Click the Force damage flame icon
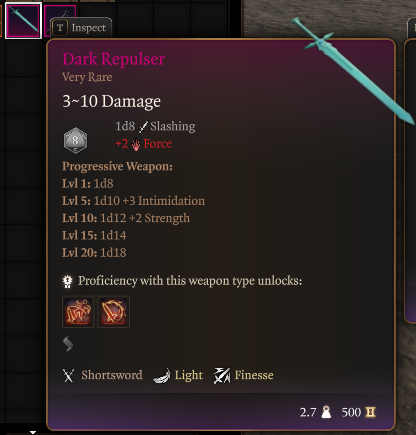The image size is (416, 435). point(136,144)
